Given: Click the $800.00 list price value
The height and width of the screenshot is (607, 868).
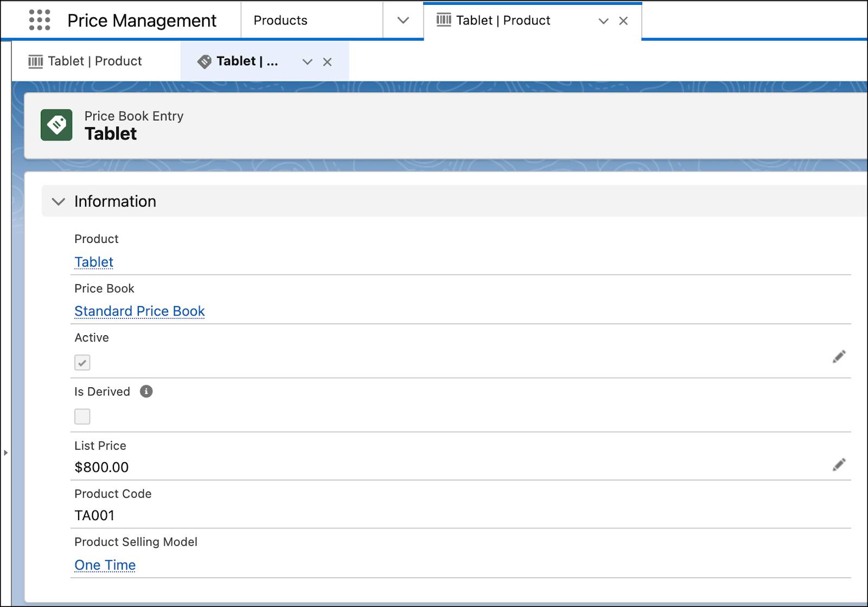Looking at the screenshot, I should pos(101,467).
